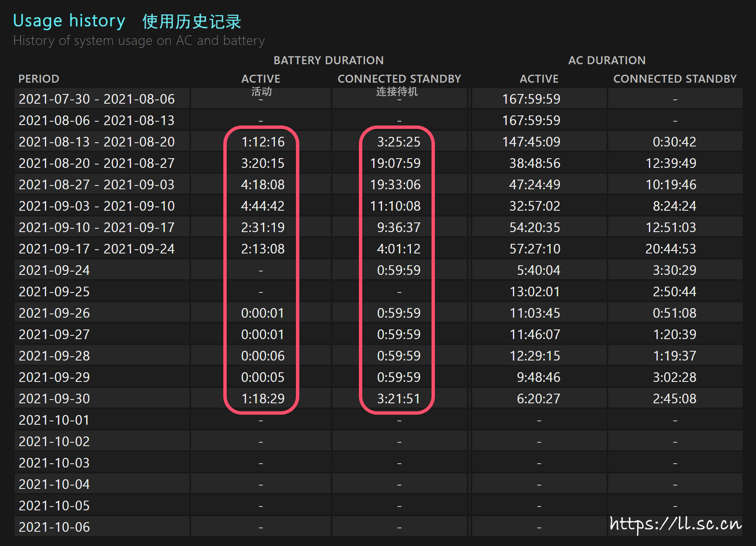This screenshot has width=756, height=546.
Task: Select the period 2021-07-30 - 2021-08-06
Action: click(97, 99)
